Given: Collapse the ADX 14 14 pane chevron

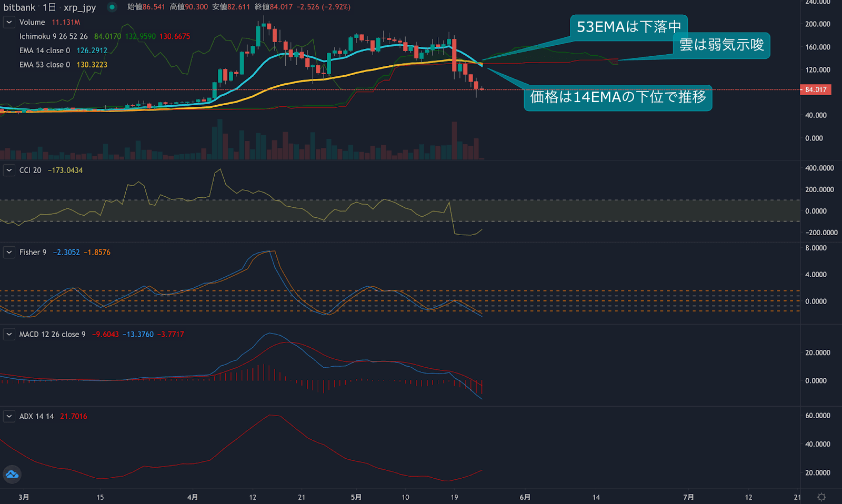Looking at the screenshot, I should [x=9, y=417].
